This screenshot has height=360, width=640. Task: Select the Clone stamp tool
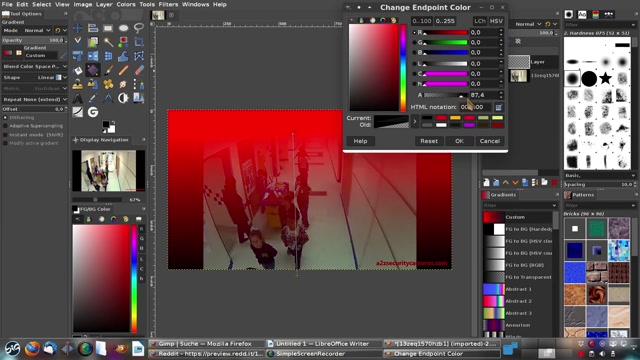coord(77,84)
